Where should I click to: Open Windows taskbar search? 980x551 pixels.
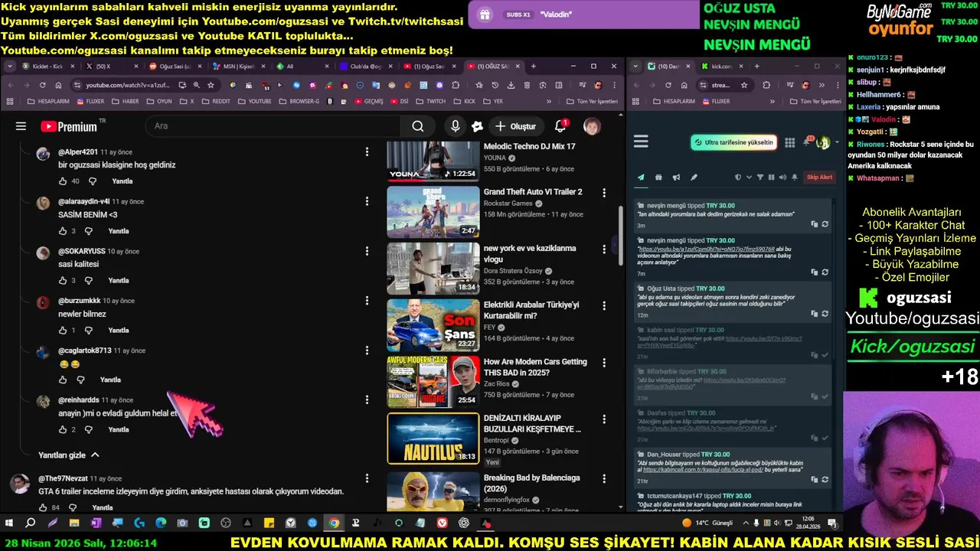pos(31,523)
